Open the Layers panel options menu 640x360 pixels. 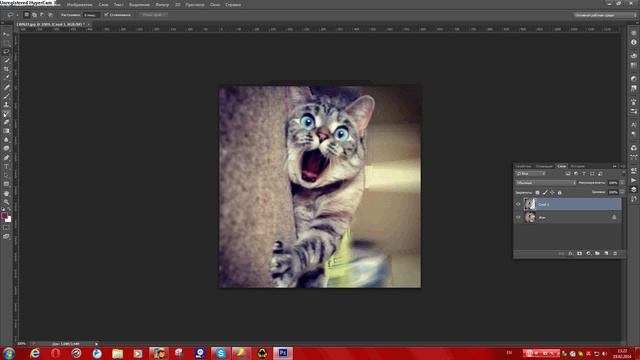622,166
